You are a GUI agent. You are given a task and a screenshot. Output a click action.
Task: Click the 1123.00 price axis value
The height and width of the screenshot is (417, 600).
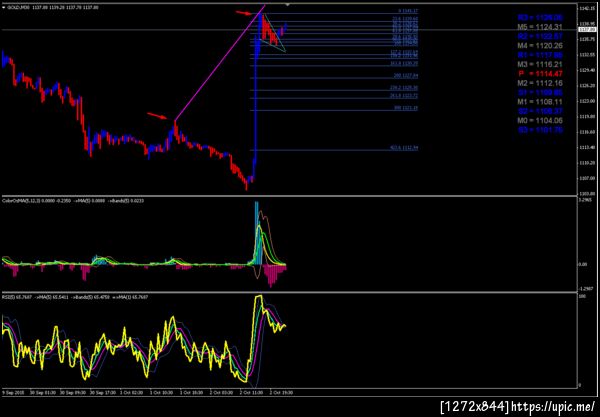coord(587,101)
